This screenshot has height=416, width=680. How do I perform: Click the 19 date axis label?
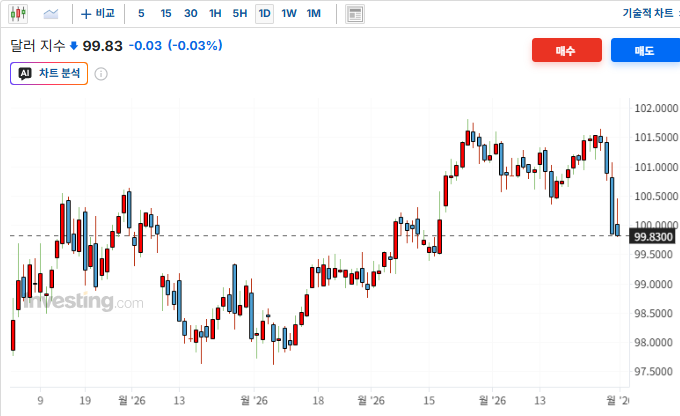point(85,400)
